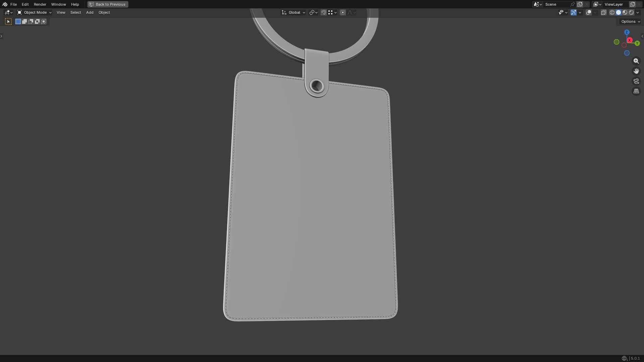Click the add view layer icon
The width and height of the screenshot is (644, 362).
(633, 4)
